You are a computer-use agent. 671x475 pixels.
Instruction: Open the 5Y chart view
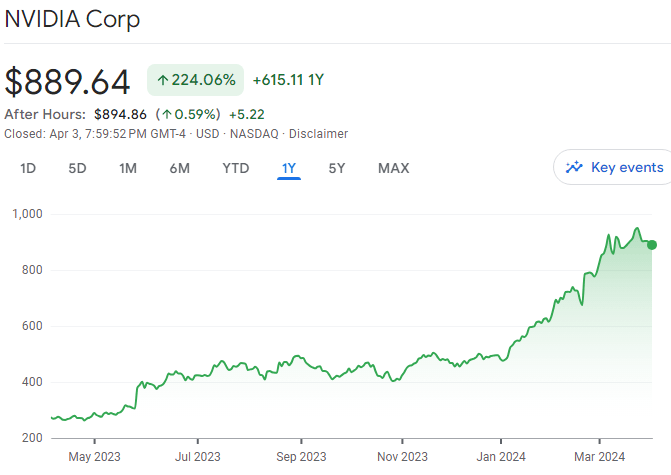coord(337,168)
